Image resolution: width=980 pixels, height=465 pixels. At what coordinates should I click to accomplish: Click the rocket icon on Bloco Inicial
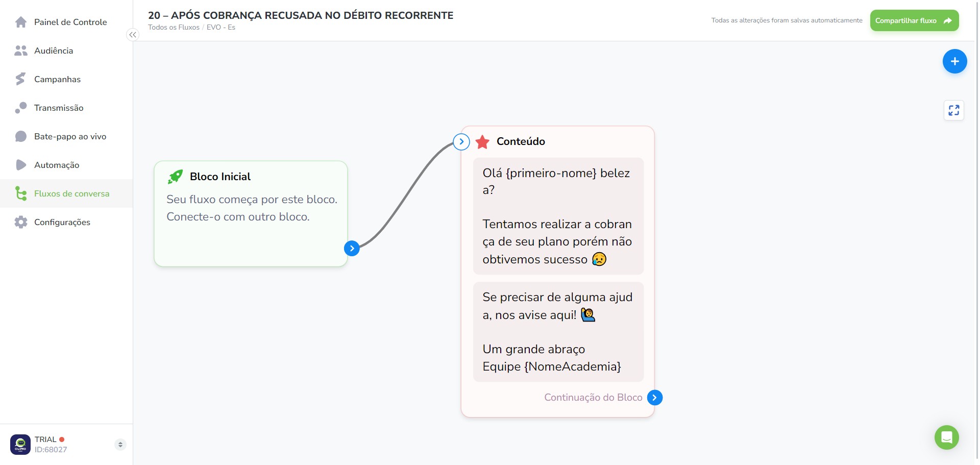click(x=175, y=177)
